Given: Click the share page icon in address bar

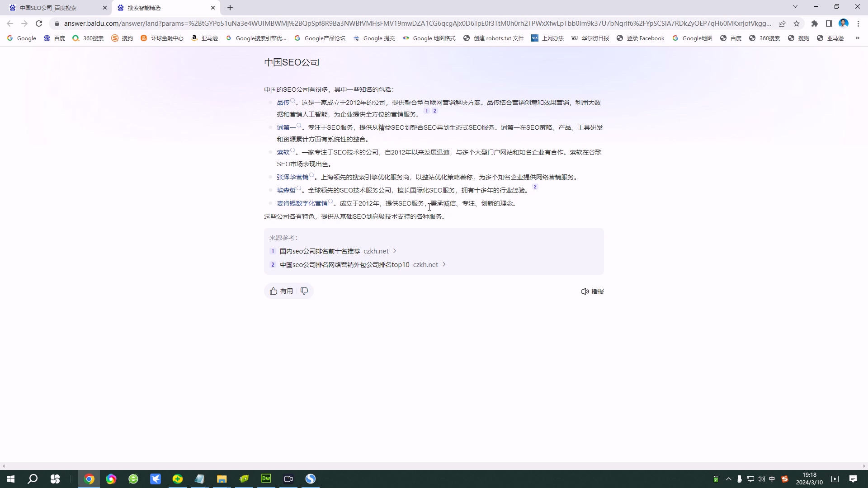Looking at the screenshot, I should tap(782, 23).
